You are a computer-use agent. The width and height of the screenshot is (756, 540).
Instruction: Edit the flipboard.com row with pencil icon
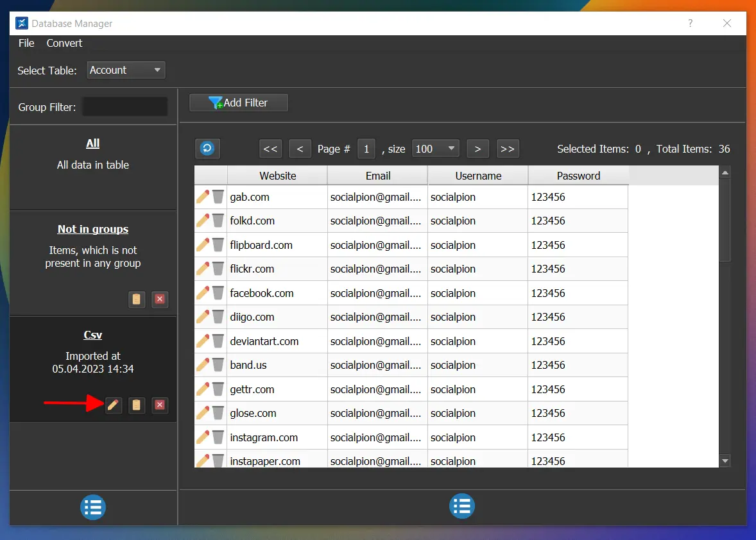[203, 245]
